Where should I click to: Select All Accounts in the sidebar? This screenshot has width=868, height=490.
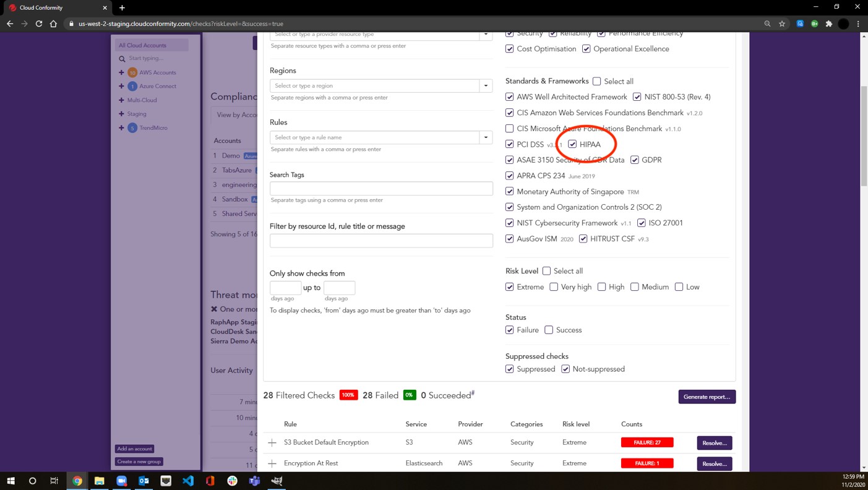(152, 45)
